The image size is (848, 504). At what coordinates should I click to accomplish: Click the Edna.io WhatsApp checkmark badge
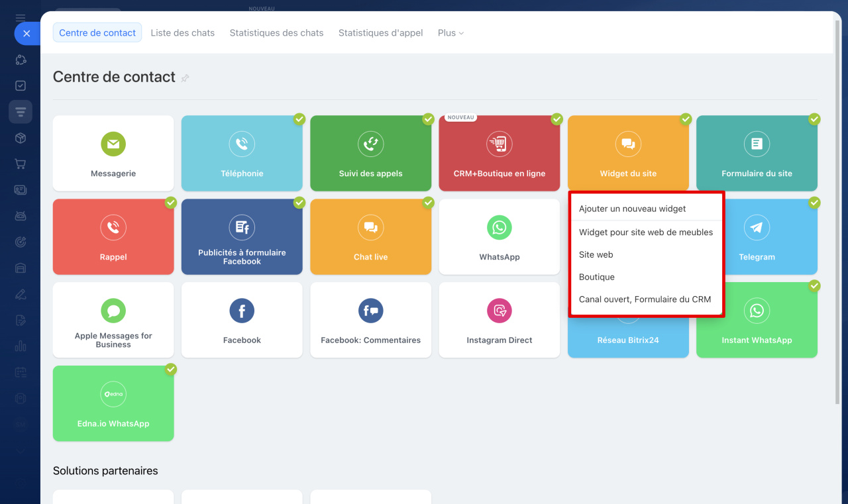pyautogui.click(x=171, y=370)
